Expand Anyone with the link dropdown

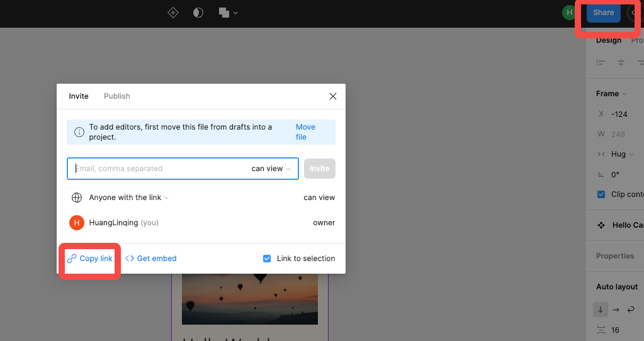[x=128, y=198]
